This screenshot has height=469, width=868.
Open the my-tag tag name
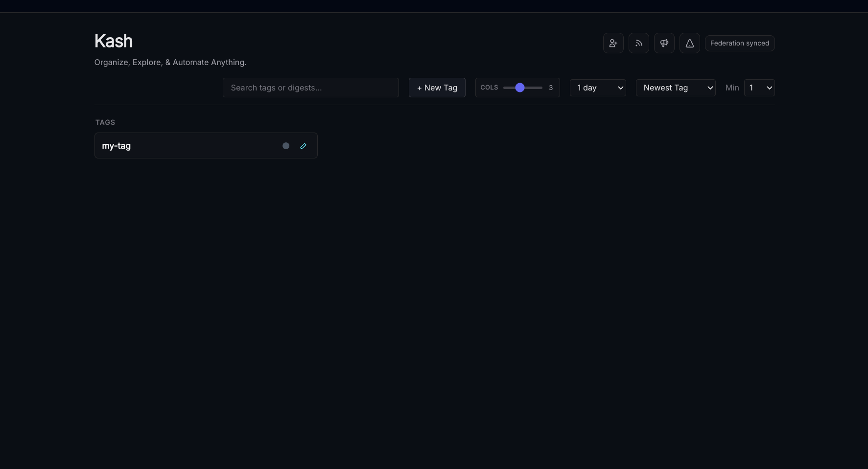(117, 146)
